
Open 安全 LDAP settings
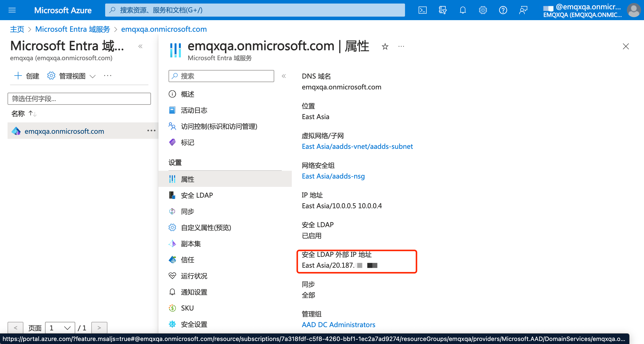[196, 195]
